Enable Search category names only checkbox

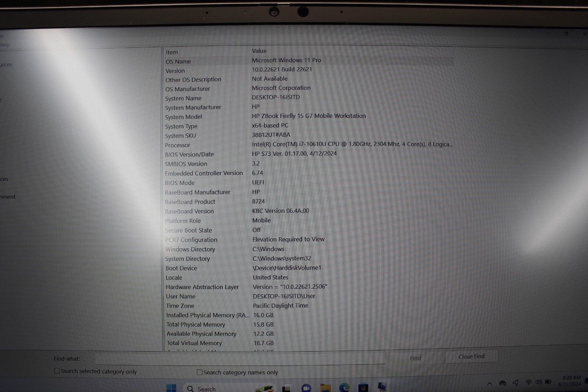(x=200, y=372)
